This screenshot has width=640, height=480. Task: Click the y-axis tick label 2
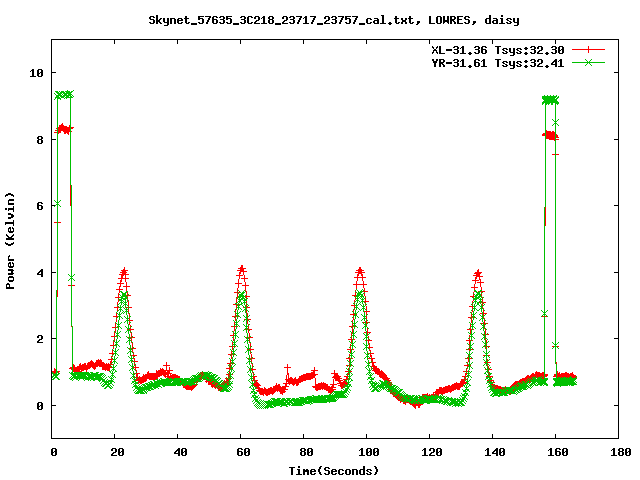(x=40, y=339)
